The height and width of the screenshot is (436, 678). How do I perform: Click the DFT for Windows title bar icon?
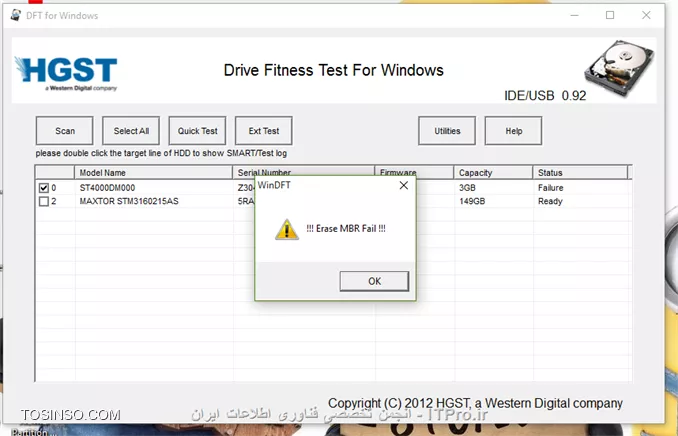coord(16,15)
